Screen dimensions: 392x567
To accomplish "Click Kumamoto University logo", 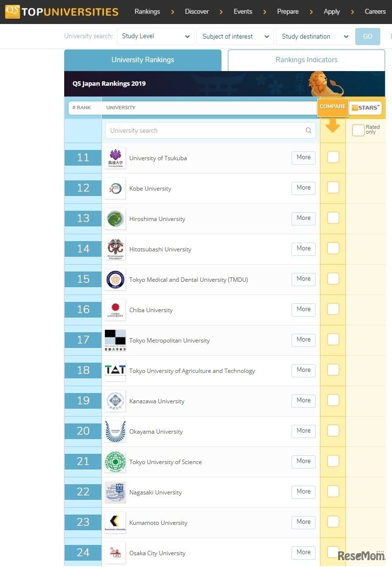I will [x=115, y=522].
